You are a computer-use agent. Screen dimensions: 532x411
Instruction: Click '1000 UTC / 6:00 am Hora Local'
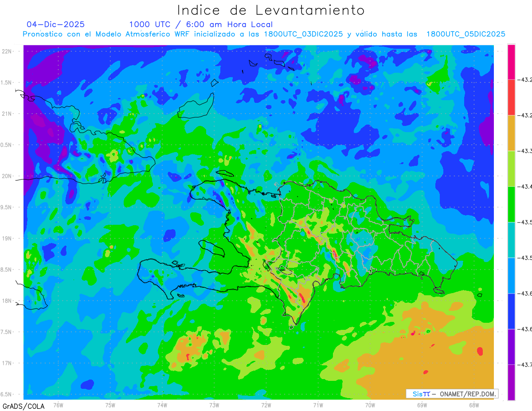pyautogui.click(x=201, y=25)
